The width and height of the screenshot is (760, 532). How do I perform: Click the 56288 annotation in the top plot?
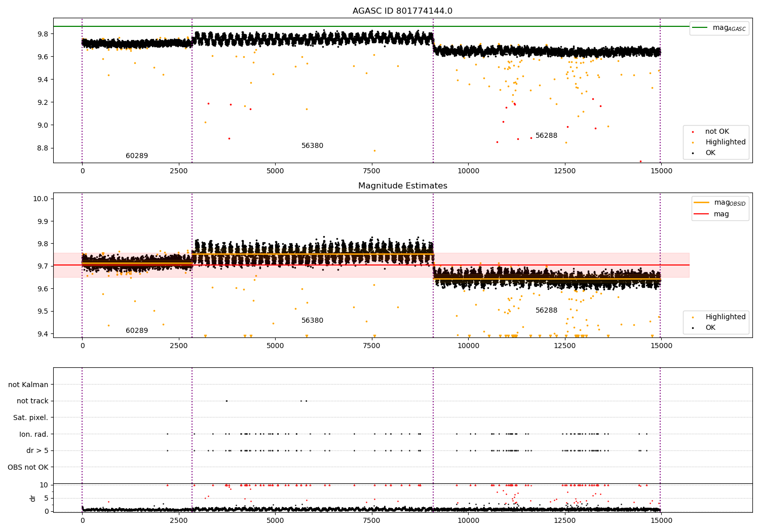(x=546, y=136)
